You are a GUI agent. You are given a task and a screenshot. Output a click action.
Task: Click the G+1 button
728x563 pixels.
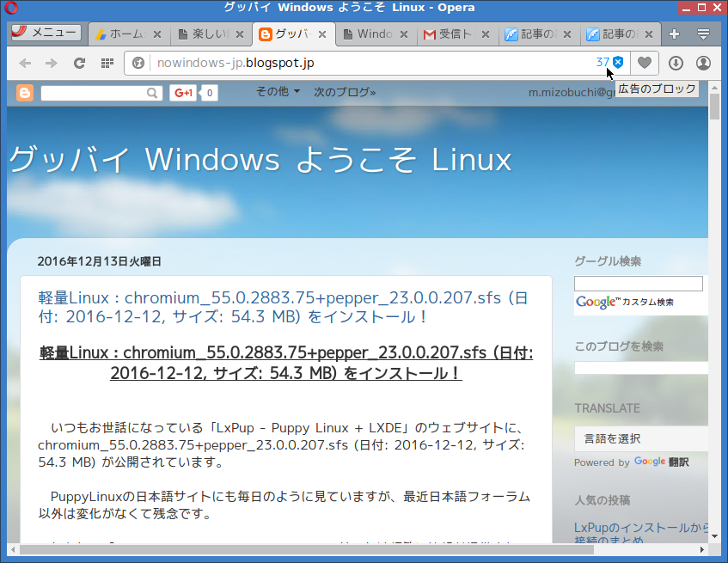point(183,93)
